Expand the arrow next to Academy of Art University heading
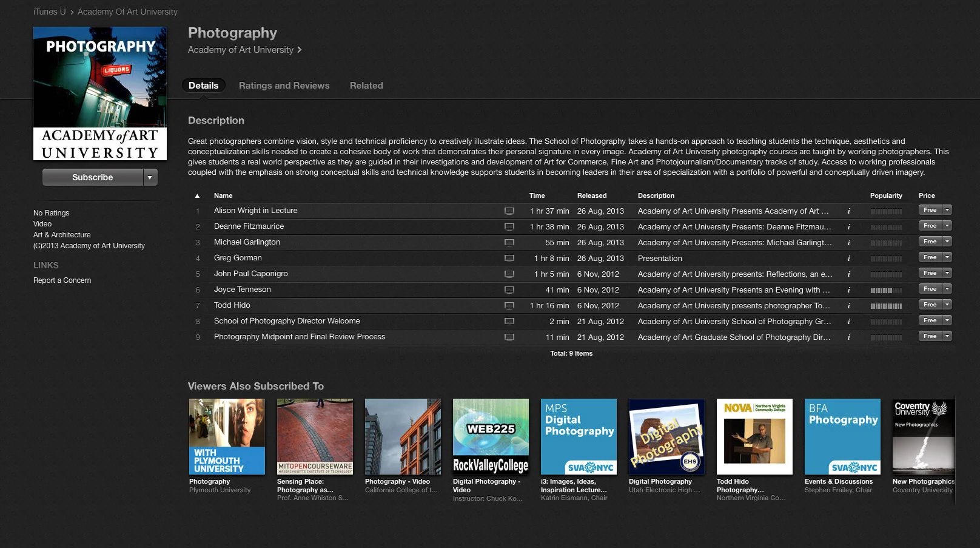This screenshot has width=980, height=548. [298, 50]
